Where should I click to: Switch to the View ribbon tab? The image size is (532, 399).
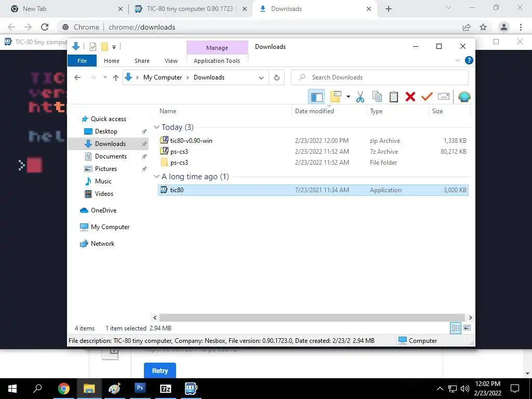pyautogui.click(x=171, y=61)
